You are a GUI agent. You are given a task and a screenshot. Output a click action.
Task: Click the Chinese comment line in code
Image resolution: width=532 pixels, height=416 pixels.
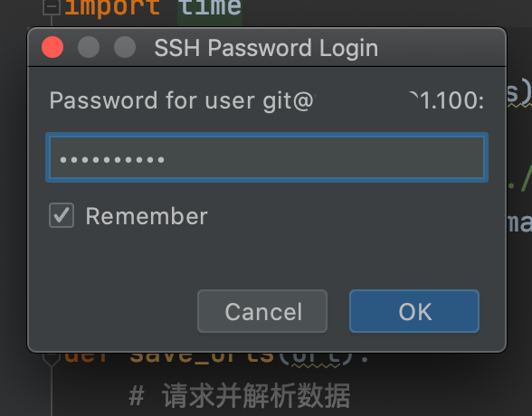(x=240, y=396)
